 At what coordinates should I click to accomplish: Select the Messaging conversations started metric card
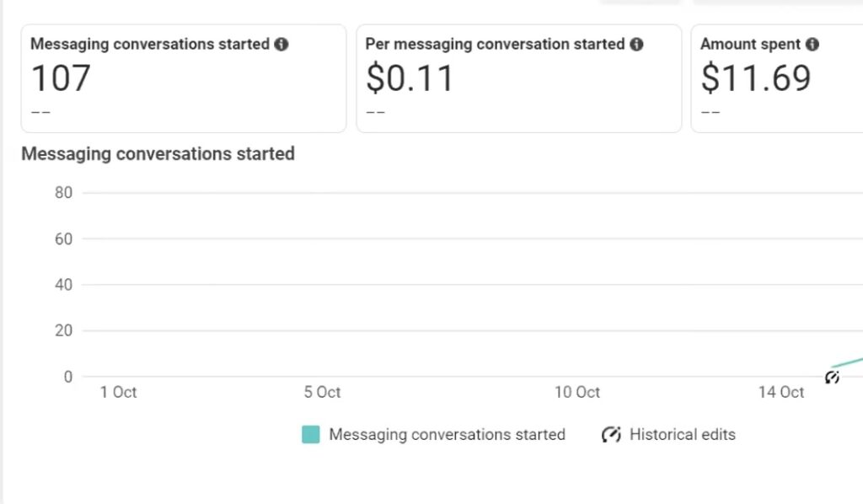pos(184,78)
